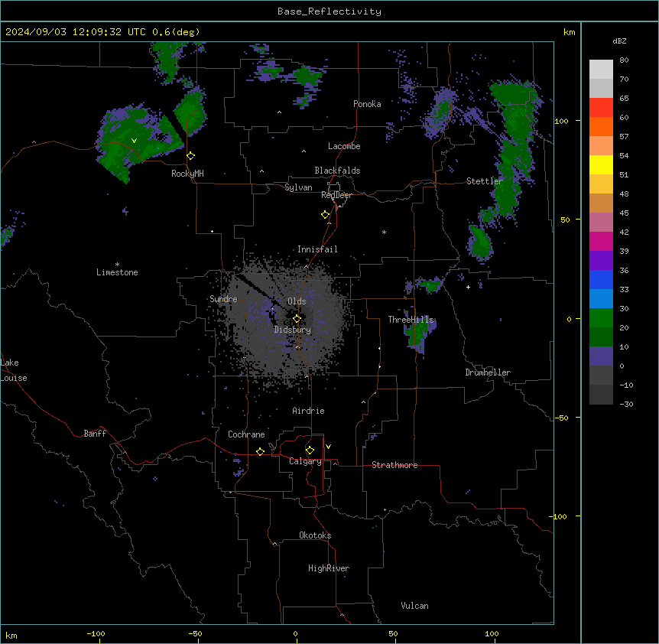Select the yellow 54 dBZ color swatch
This screenshot has height=644, width=659.
point(601,164)
